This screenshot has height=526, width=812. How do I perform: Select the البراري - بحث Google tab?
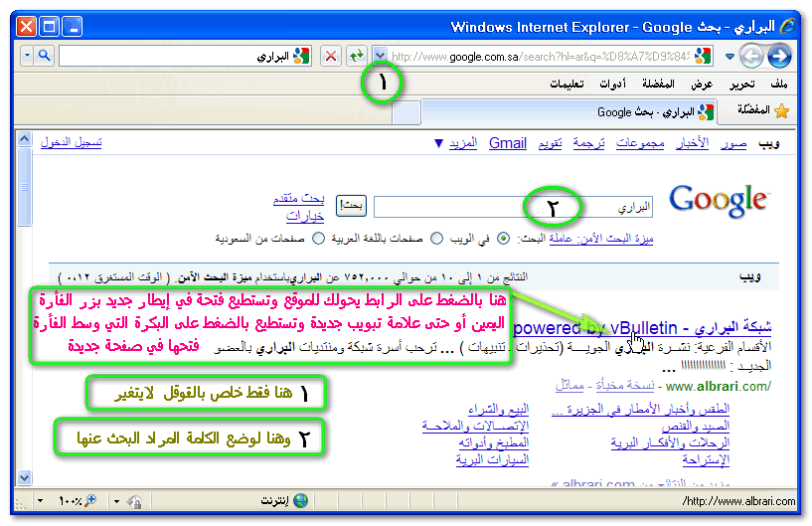pyautogui.click(x=568, y=112)
